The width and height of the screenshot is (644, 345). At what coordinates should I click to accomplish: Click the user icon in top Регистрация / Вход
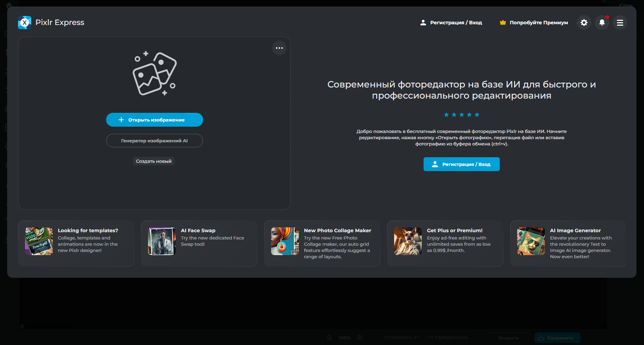pos(423,23)
